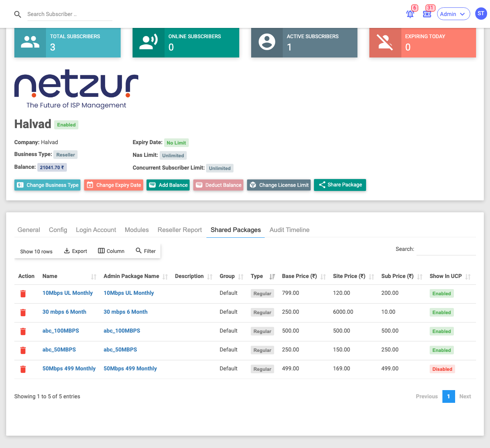
Task: Open the Reseller Report tab
Action: [x=180, y=230]
